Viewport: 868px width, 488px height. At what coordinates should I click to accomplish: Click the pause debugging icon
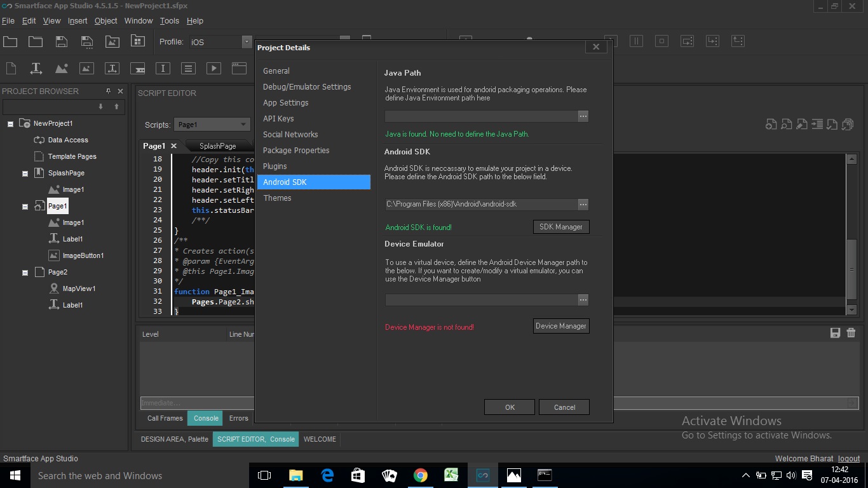(636, 41)
